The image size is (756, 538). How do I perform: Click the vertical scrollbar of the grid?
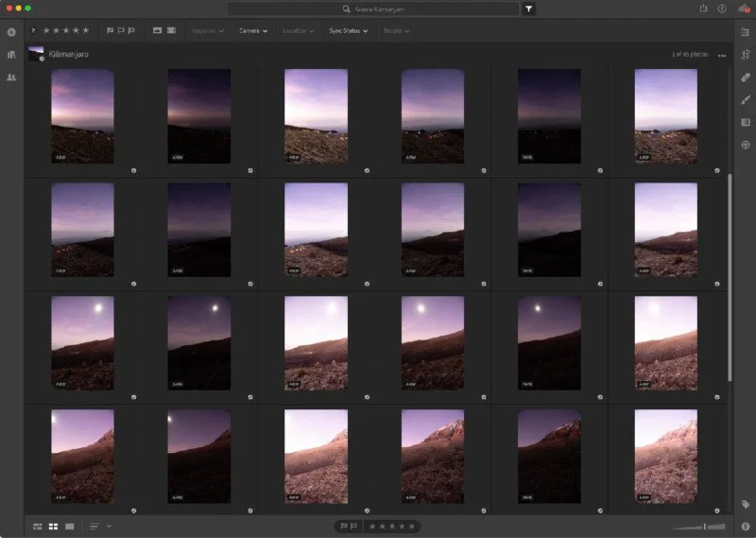pyautogui.click(x=730, y=277)
